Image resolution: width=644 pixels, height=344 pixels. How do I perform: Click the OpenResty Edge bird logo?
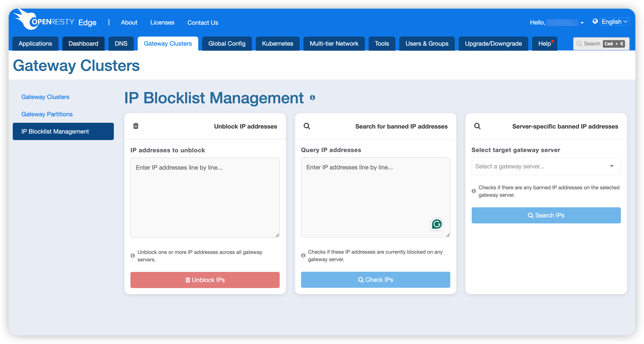tap(26, 20)
